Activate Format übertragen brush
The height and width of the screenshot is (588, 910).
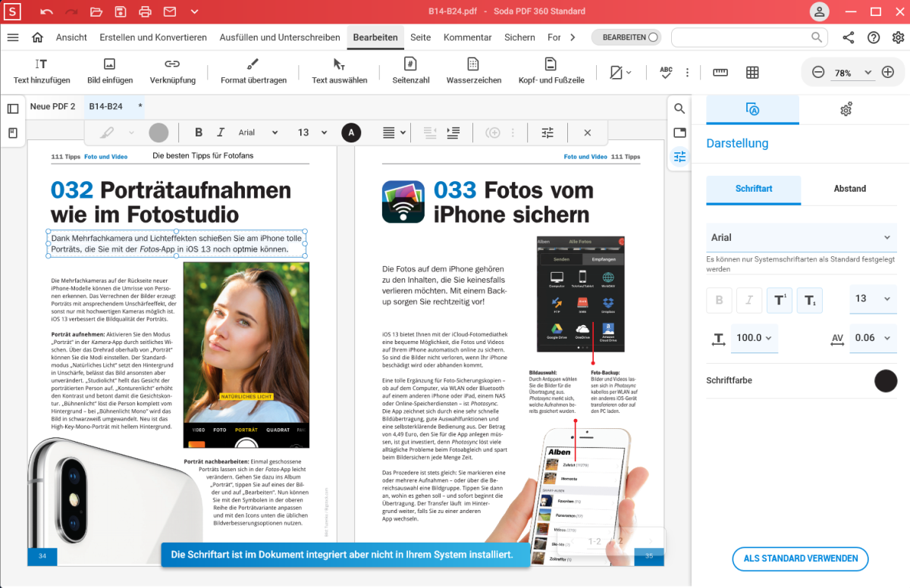(x=253, y=72)
